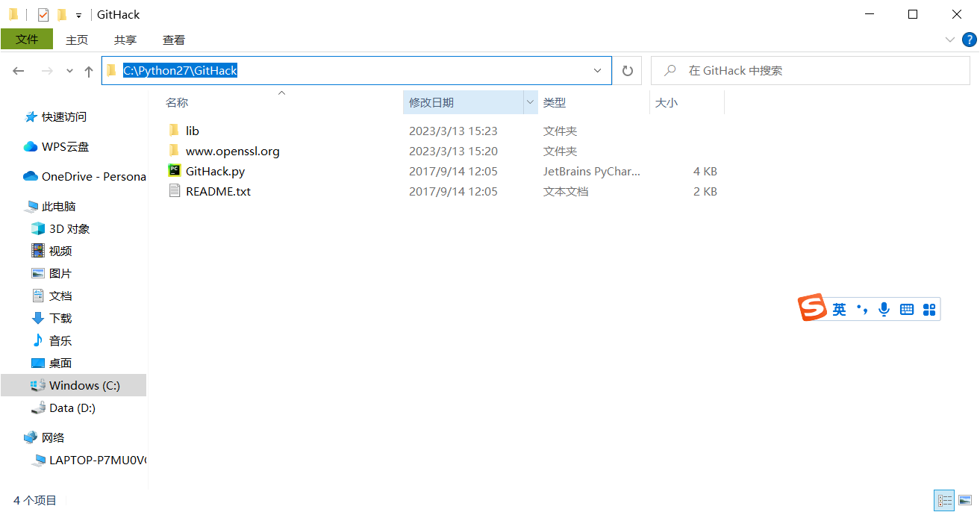This screenshot has width=980, height=512.
Task: Open the lib folder icon
Action: point(174,131)
